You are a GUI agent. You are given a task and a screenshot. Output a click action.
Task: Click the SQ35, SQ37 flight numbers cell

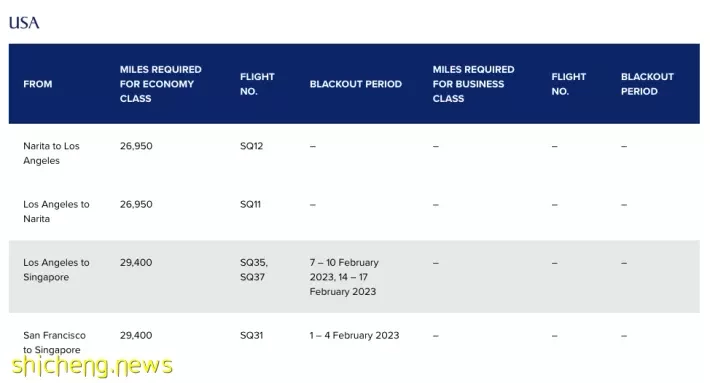tap(254, 270)
